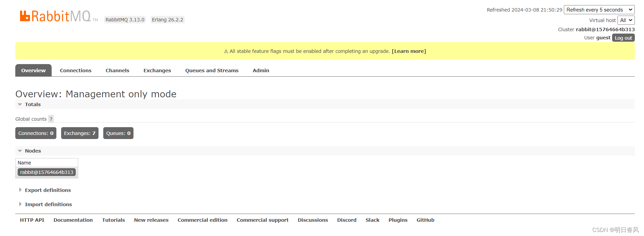Open the Channels tab

coord(118,71)
